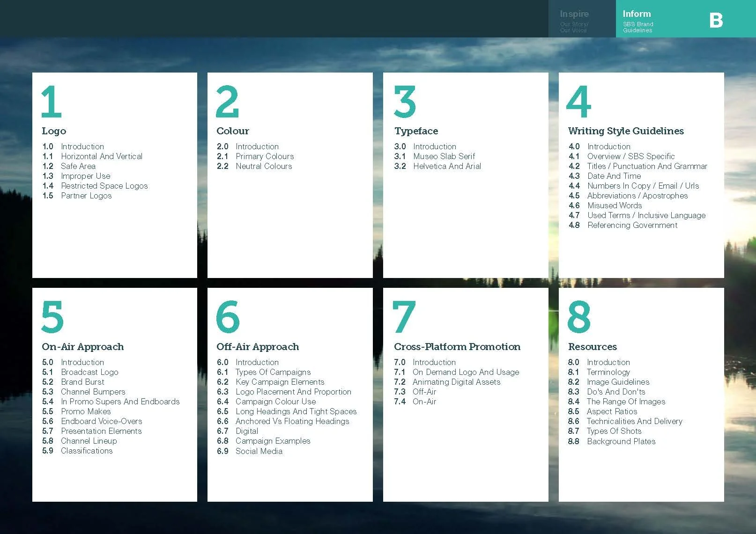Open 4.4 Numbers In Copy / Email / Urls
This screenshot has height=534, width=756.
tap(634, 186)
